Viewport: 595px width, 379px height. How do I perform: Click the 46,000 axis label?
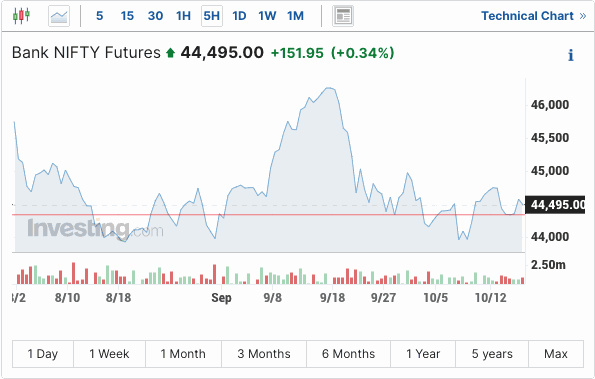pyautogui.click(x=550, y=105)
